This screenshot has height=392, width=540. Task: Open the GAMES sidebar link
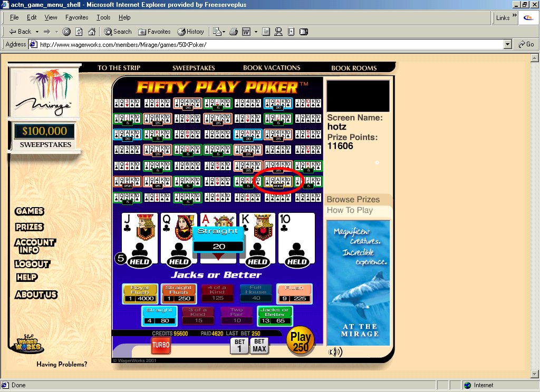30,211
